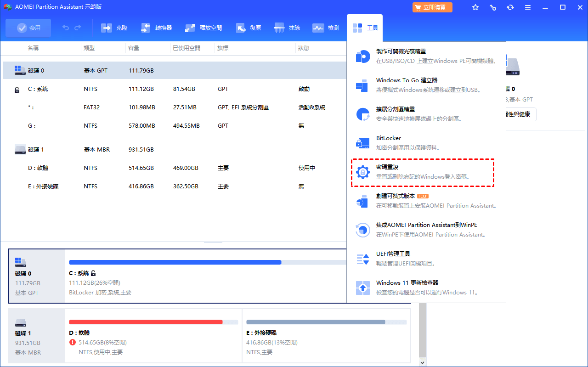Screen dimensions: 588x367
Task: Open the 復原 recovery menu
Action: pos(249,28)
